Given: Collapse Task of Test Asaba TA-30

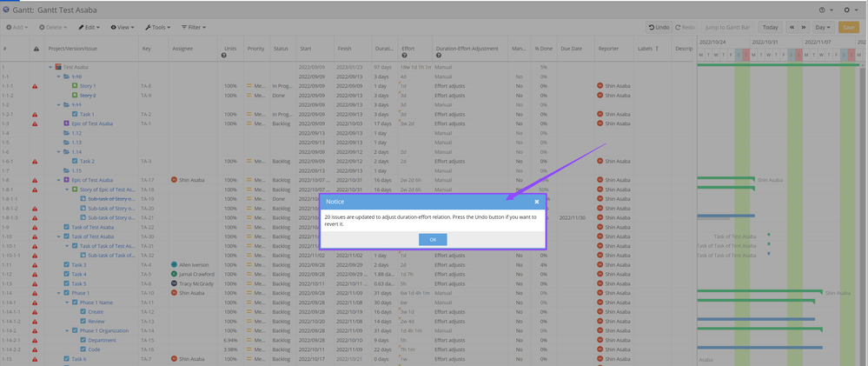Looking at the screenshot, I should pos(59,236).
